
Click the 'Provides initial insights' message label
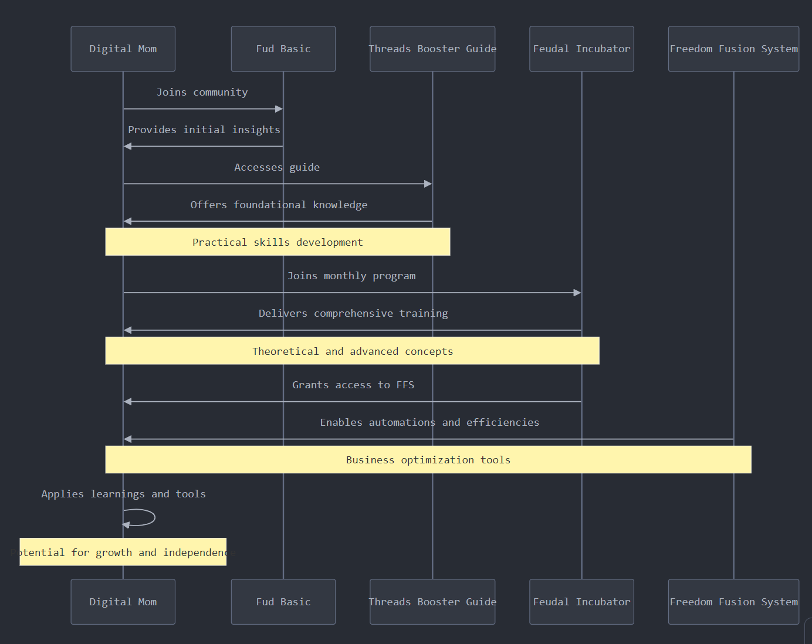[x=204, y=130]
